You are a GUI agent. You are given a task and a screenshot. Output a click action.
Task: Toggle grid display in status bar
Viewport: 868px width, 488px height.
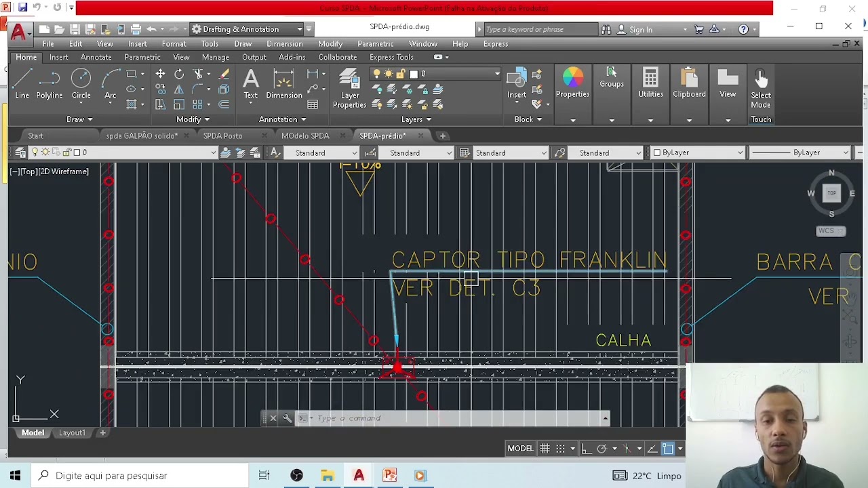click(545, 449)
